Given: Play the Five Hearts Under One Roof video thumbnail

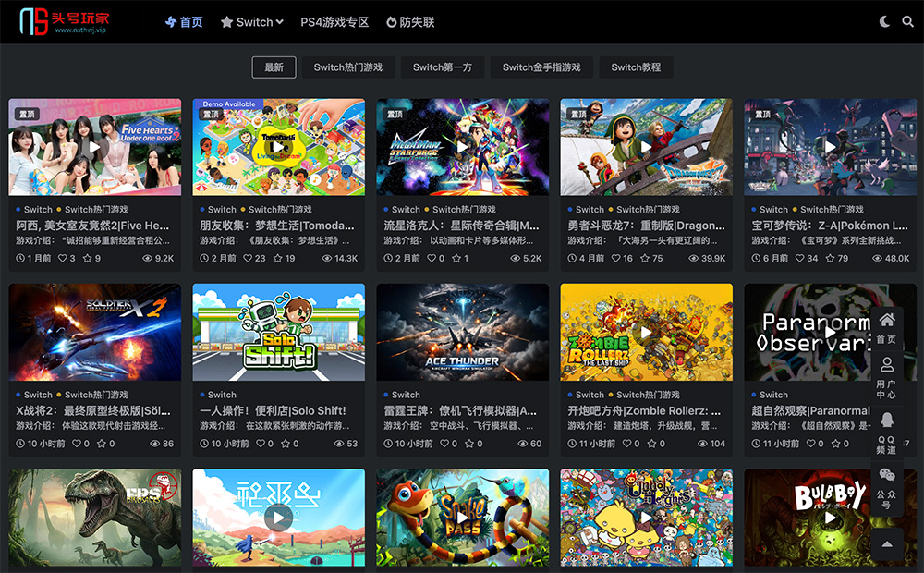Looking at the screenshot, I should tap(95, 147).
